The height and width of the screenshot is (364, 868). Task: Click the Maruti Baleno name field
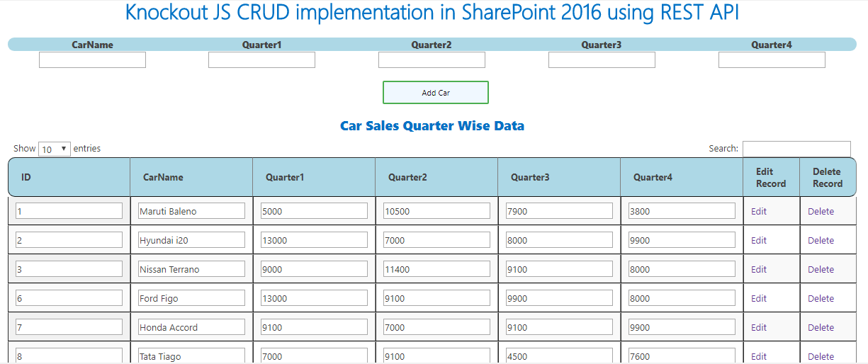(191, 211)
